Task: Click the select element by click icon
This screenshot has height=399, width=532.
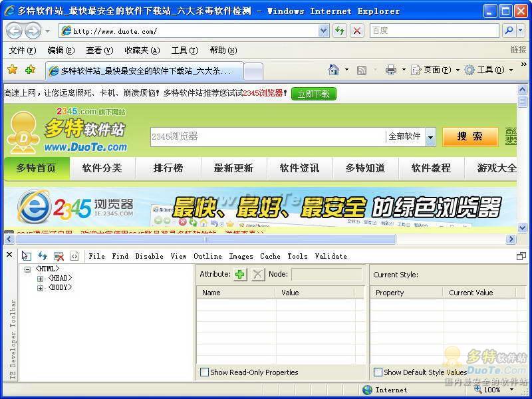Action: 27,256
